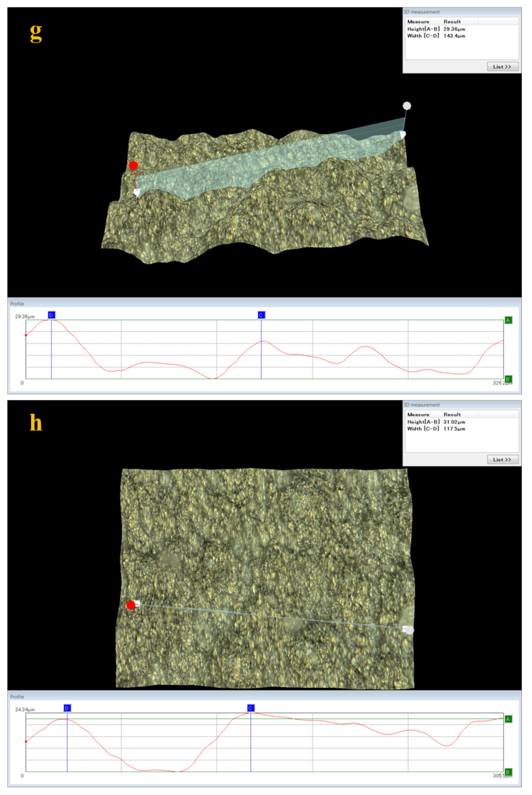This screenshot has width=532, height=795.
Task: Select blue D marker in 29.36µm profile
Action: tap(51, 315)
